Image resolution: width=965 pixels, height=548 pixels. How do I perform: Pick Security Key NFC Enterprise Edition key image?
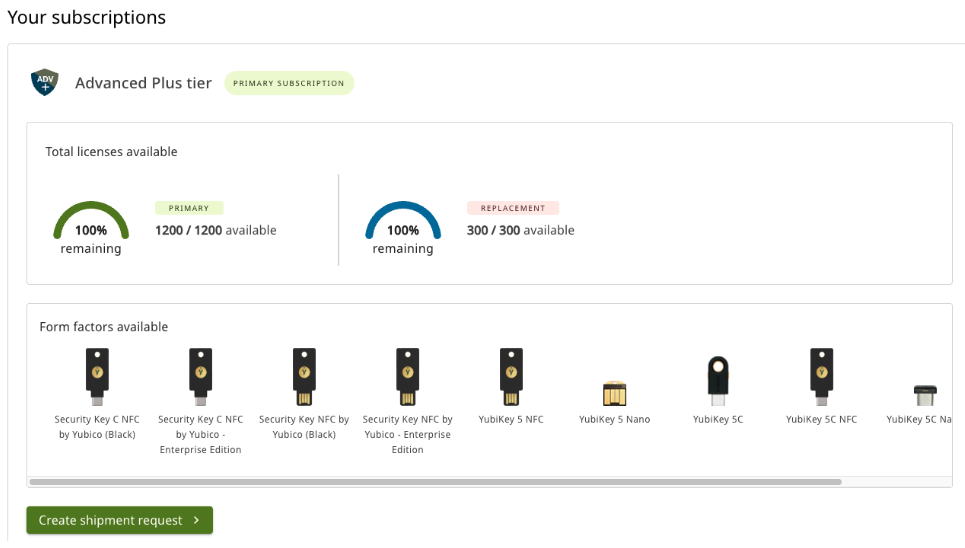click(407, 377)
